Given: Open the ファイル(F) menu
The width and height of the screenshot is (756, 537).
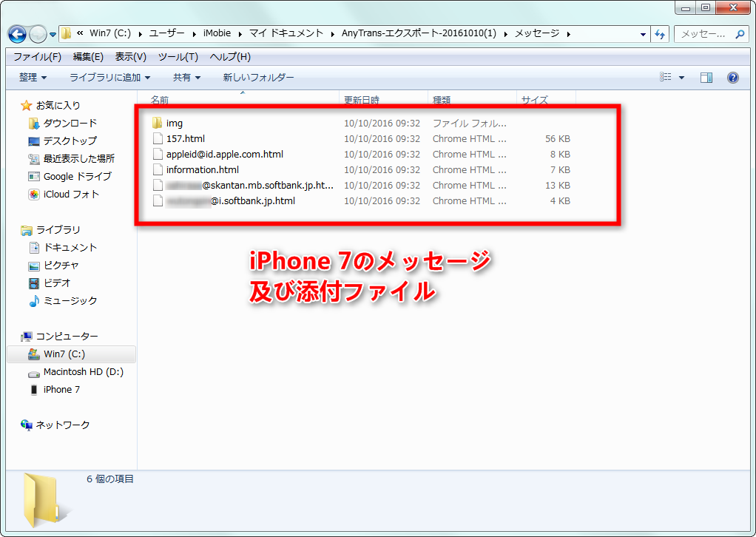Looking at the screenshot, I should click(37, 57).
